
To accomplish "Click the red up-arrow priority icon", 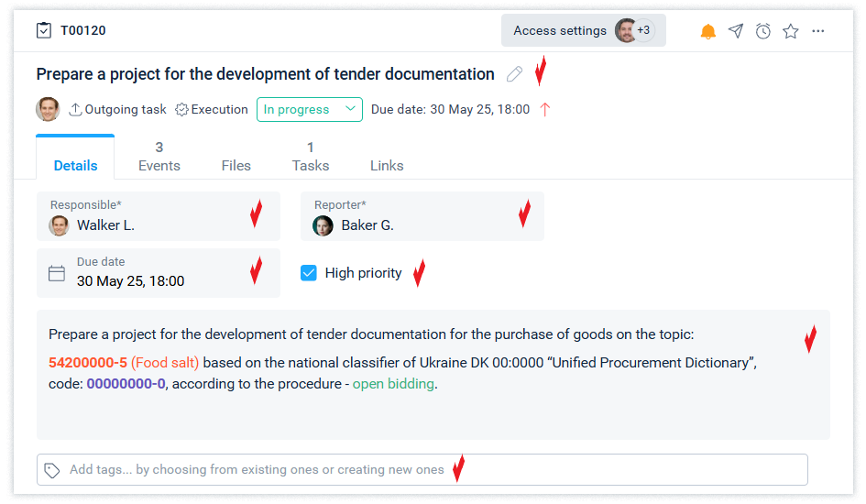I will [x=545, y=109].
